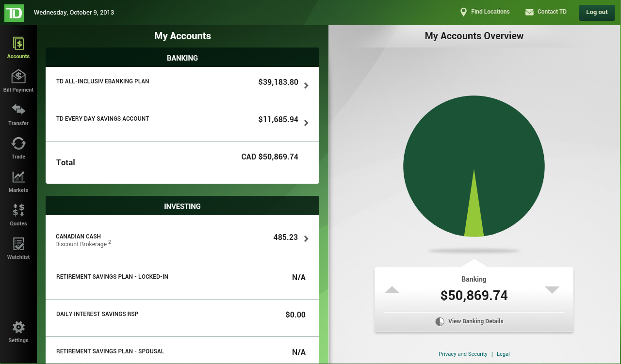Image resolution: width=621 pixels, height=364 pixels.
Task: Click the Find Locations pin icon
Action: tap(463, 12)
